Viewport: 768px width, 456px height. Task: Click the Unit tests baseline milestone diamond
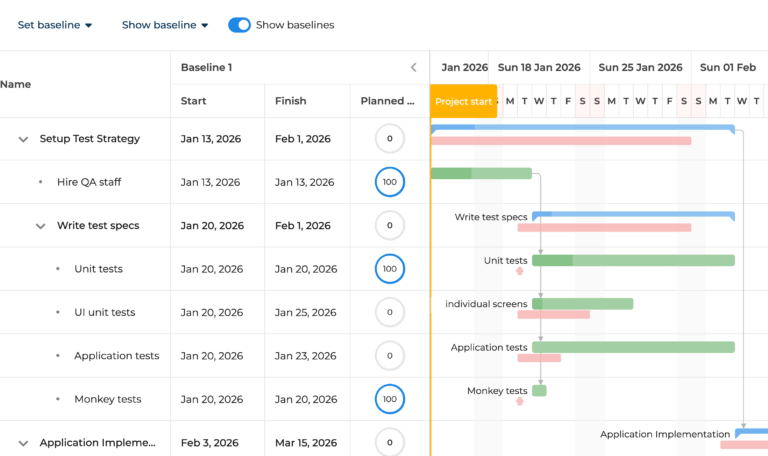[520, 271]
